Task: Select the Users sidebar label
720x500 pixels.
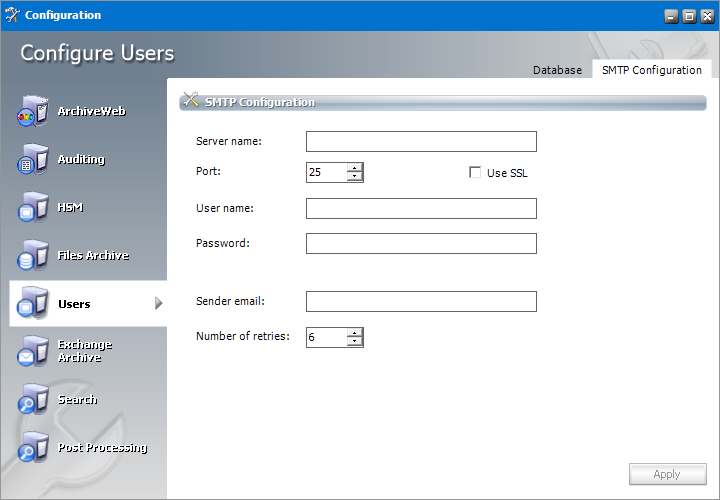Action: click(74, 304)
